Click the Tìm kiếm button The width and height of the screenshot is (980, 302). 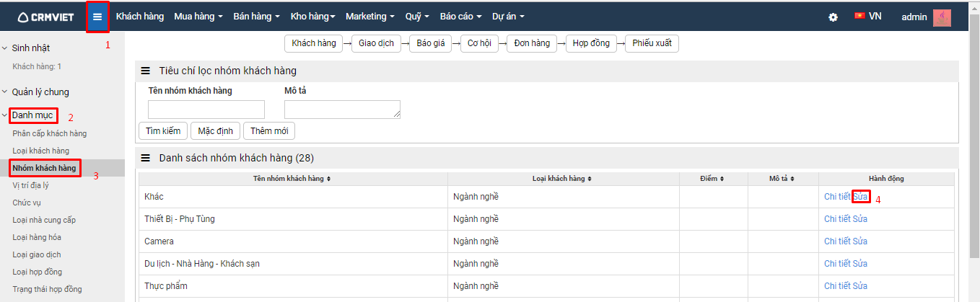[x=163, y=130]
